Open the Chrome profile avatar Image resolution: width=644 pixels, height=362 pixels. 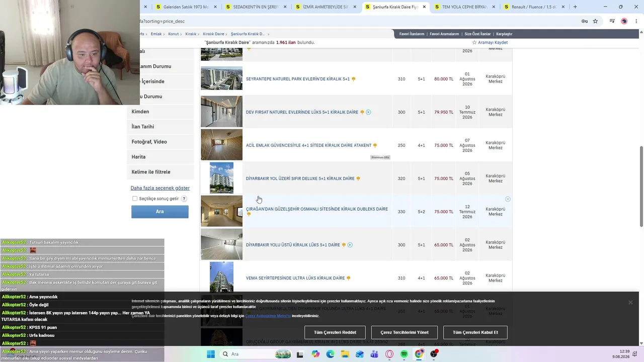pos(624,21)
